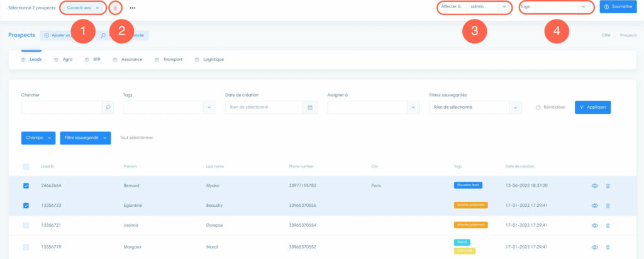This screenshot has width=644, height=259.
Task: Open the calendar icon for Date de création
Action: (x=310, y=107)
